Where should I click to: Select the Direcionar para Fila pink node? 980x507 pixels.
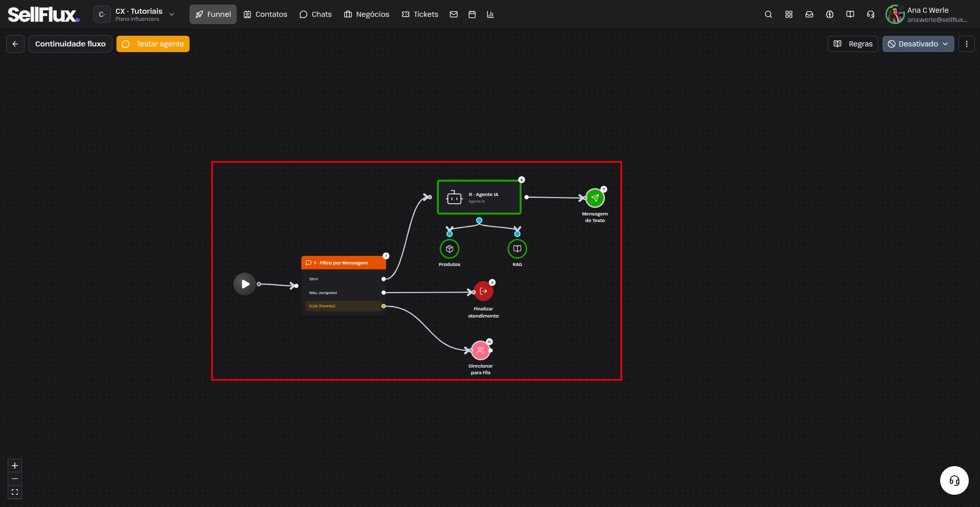pyautogui.click(x=480, y=350)
